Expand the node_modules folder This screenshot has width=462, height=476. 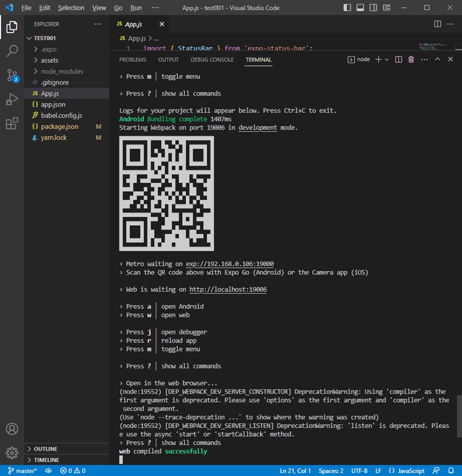tap(66, 71)
